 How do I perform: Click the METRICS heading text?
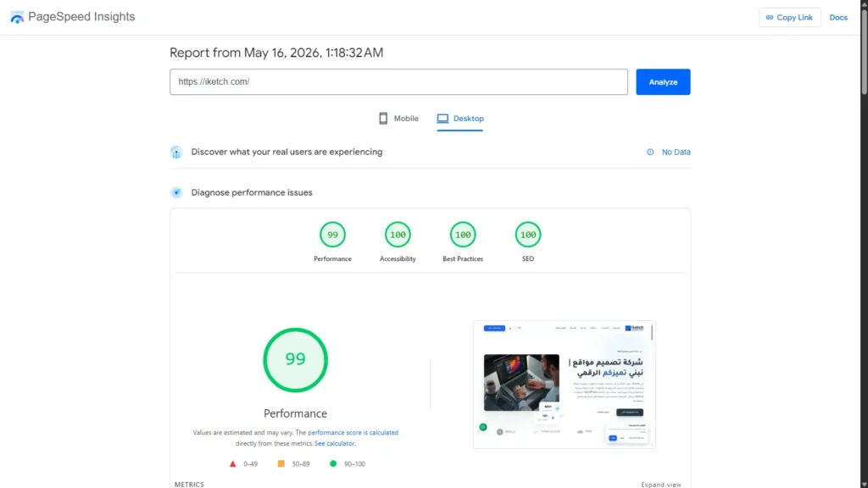tap(189, 484)
